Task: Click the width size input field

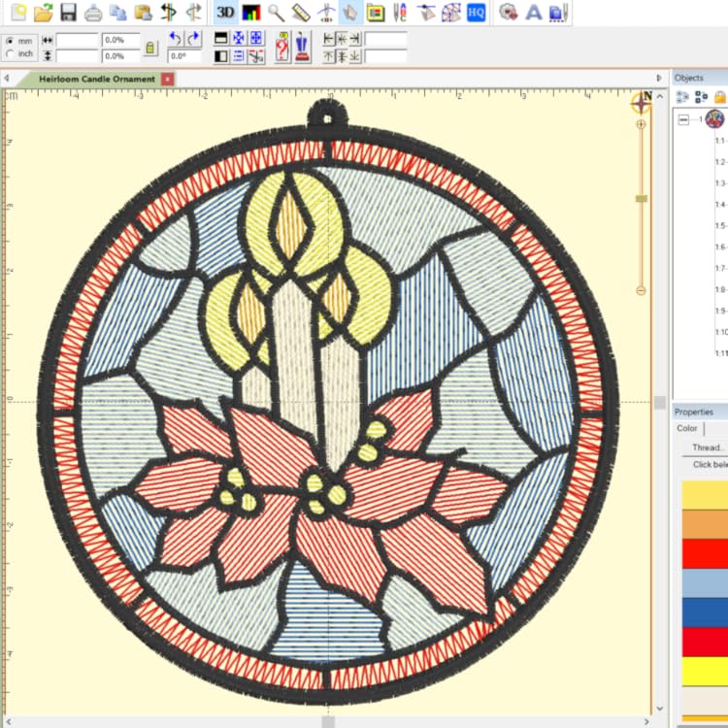Action: tap(78, 41)
